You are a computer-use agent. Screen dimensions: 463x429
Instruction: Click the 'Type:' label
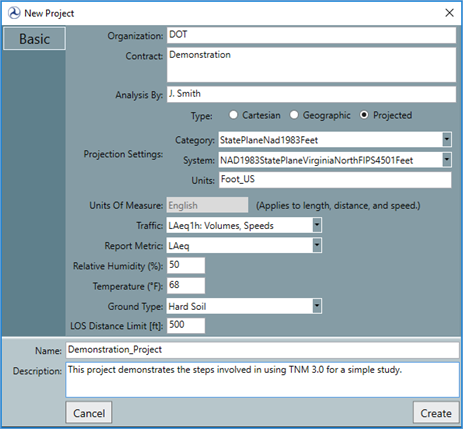202,116
